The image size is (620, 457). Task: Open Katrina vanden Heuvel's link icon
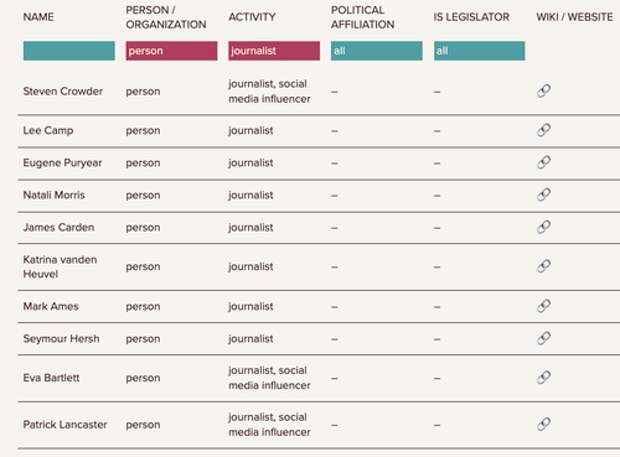544,266
